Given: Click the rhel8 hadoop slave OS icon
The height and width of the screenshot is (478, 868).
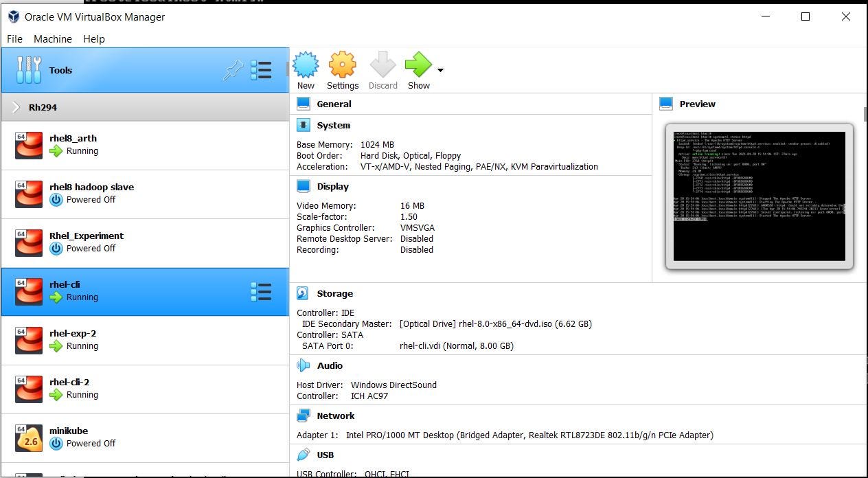Looking at the screenshot, I should pos(29,194).
